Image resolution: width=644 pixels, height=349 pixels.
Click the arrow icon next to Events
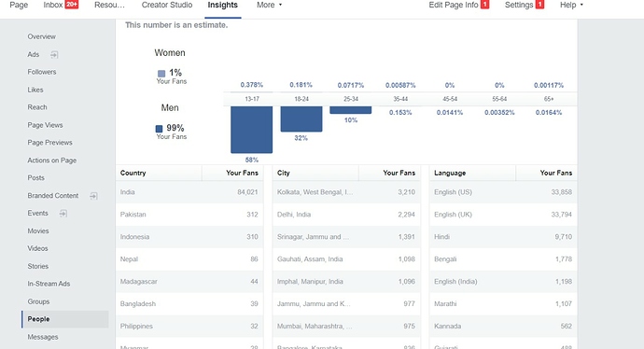click(63, 213)
